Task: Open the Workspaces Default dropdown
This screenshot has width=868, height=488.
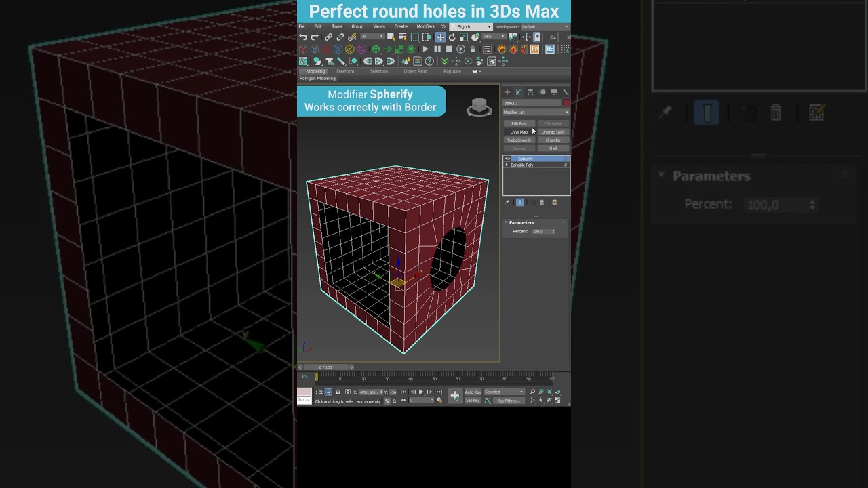Action: click(545, 27)
